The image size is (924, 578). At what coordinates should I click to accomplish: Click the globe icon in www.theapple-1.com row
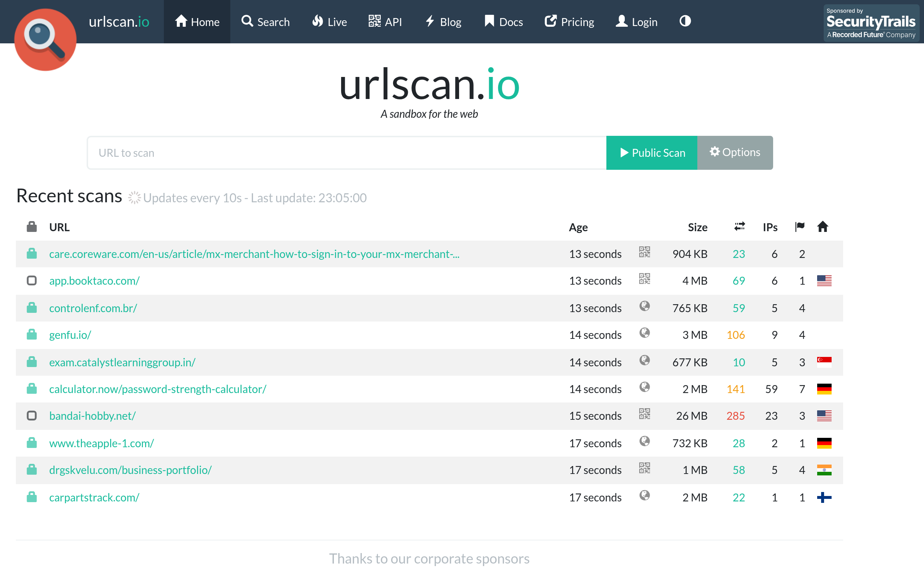(x=645, y=441)
